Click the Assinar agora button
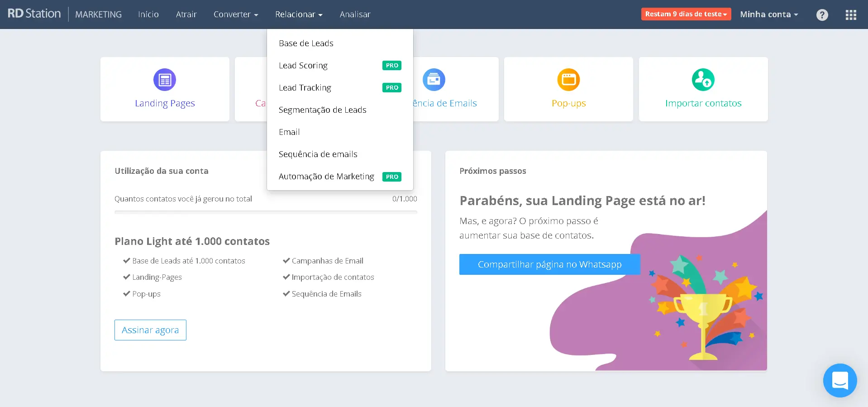The width and height of the screenshot is (868, 407). tap(150, 330)
